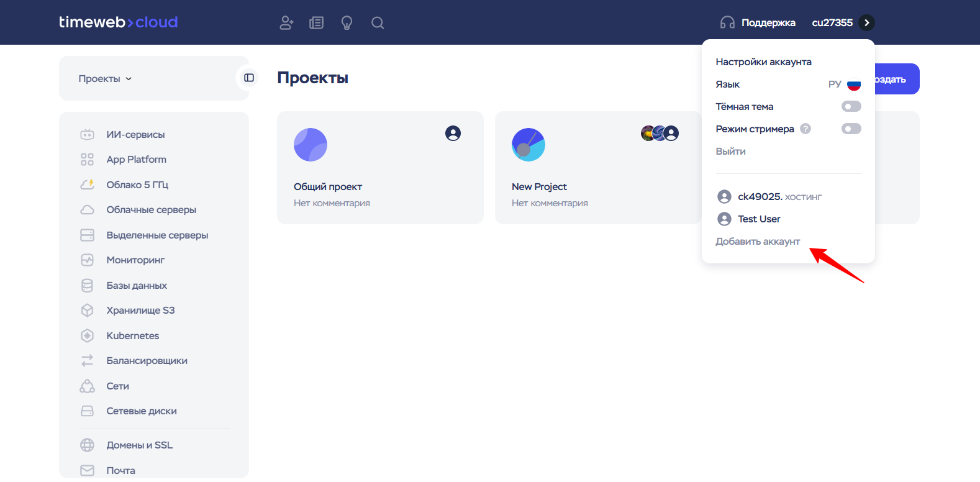Click Нет комментария under Общий проект
The height and width of the screenshot is (482, 980).
pyautogui.click(x=332, y=203)
